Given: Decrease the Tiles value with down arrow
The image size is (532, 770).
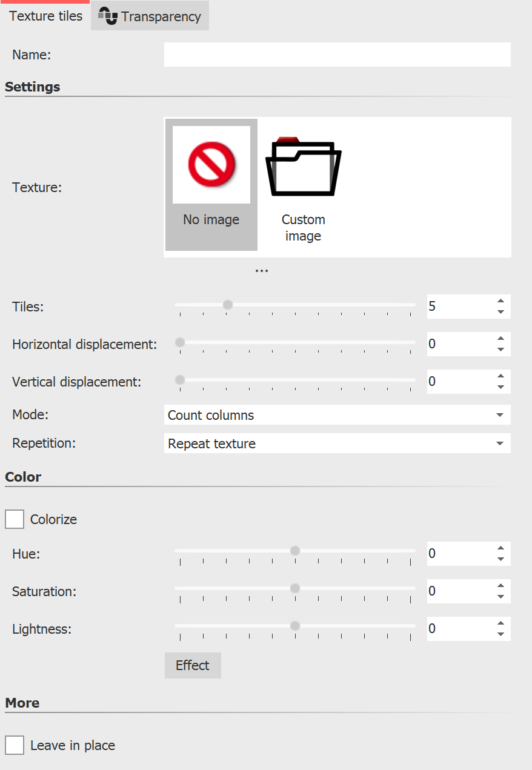Looking at the screenshot, I should pos(500,312).
